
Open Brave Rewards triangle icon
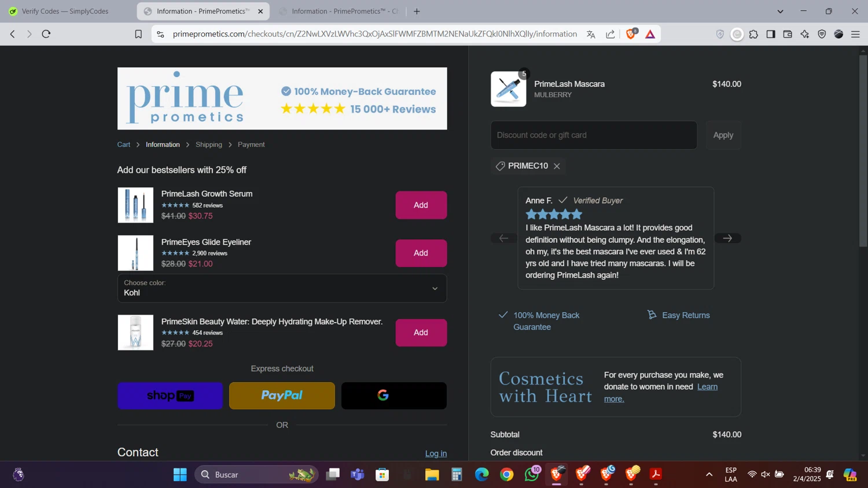pyautogui.click(x=650, y=34)
